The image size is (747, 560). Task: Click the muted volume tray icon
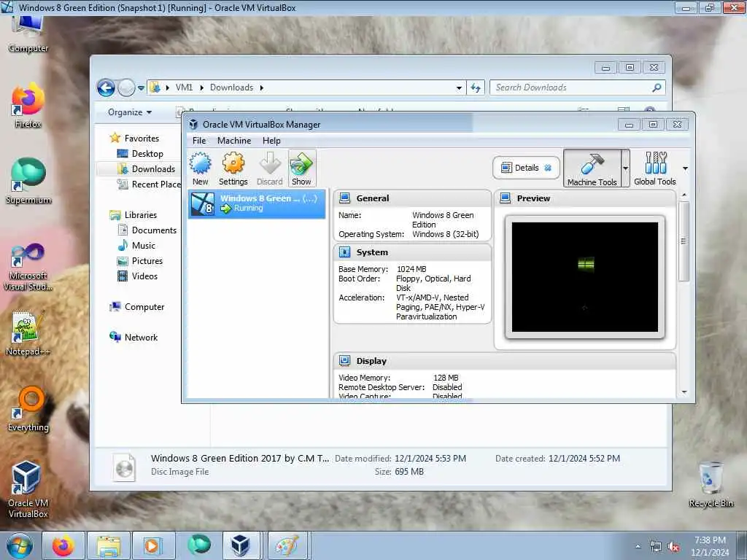[673, 547]
